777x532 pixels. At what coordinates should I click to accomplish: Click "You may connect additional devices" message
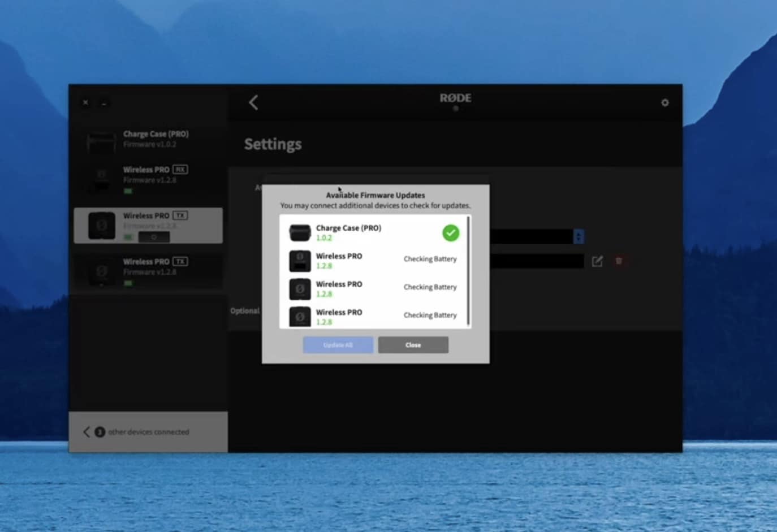[375, 206]
